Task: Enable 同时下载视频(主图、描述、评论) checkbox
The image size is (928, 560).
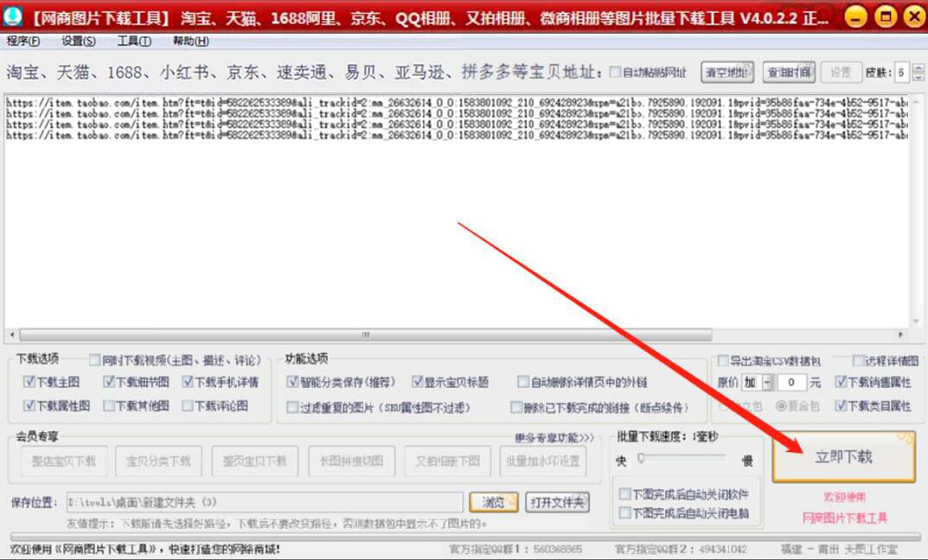Action: click(94, 360)
